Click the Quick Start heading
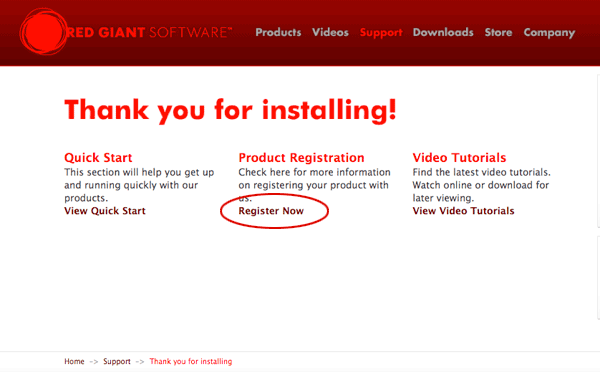 pyautogui.click(x=98, y=158)
